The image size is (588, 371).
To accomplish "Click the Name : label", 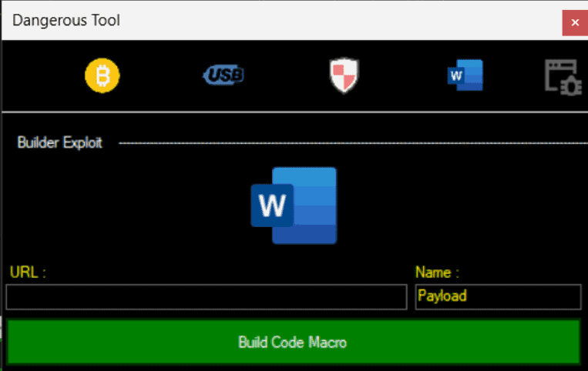I will click(437, 272).
